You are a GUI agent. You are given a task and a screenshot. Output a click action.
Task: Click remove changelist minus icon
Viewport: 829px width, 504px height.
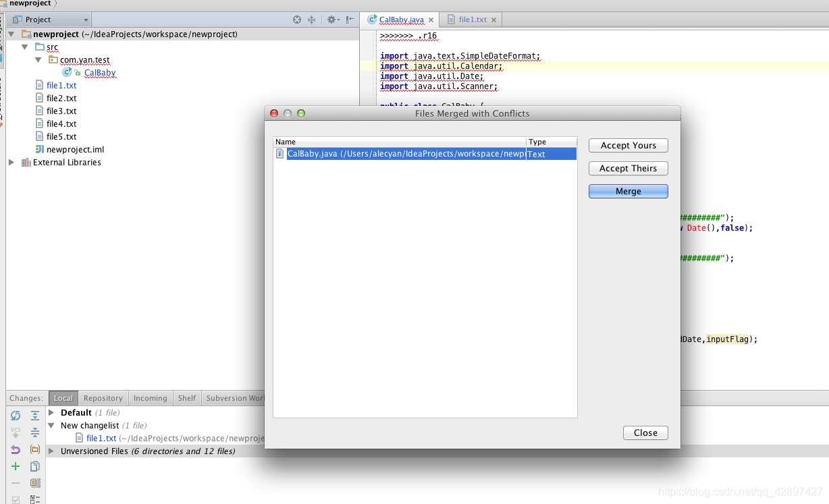coord(16,483)
